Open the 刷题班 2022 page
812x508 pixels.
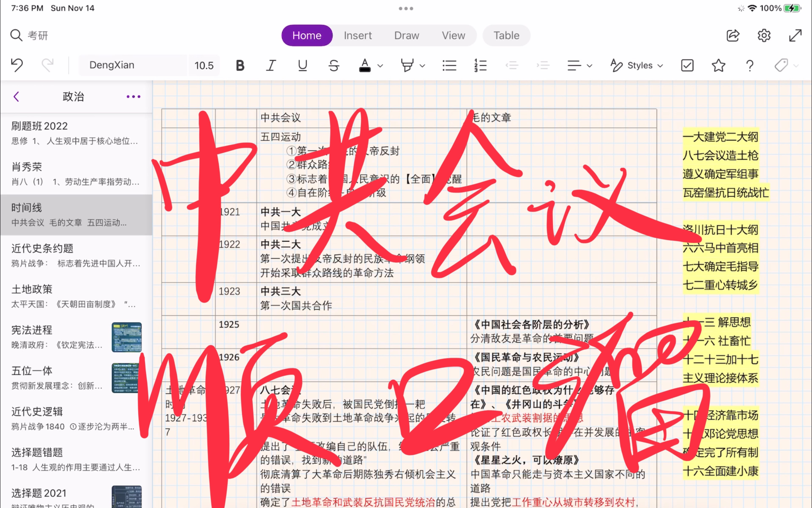click(x=76, y=133)
